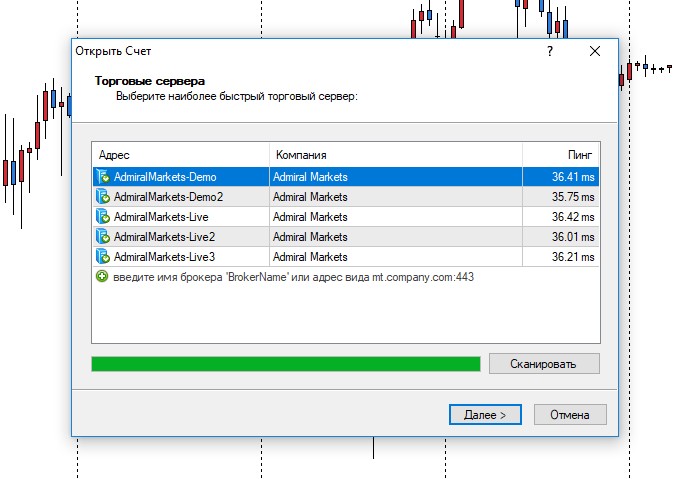The width and height of the screenshot is (675, 479).
Task: Select AdmiralMarkets-Live2 server address
Action: 164,237
